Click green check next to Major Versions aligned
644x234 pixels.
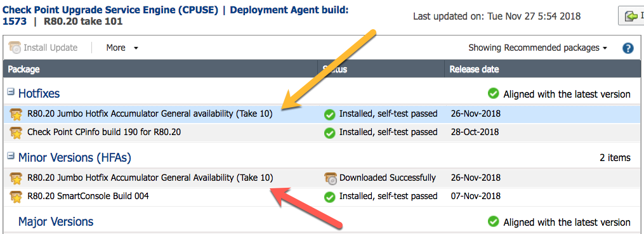494,222
